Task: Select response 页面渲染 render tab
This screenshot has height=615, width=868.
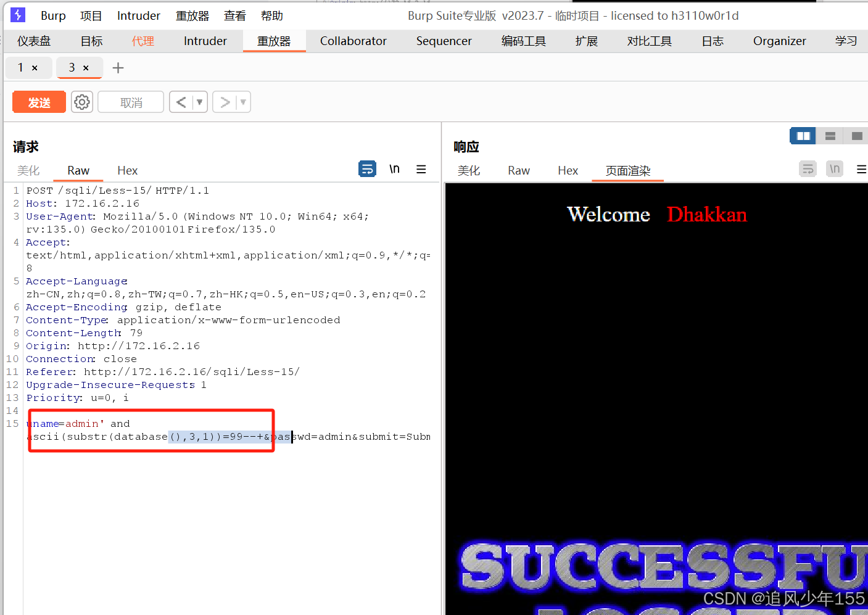Action: coord(628,170)
